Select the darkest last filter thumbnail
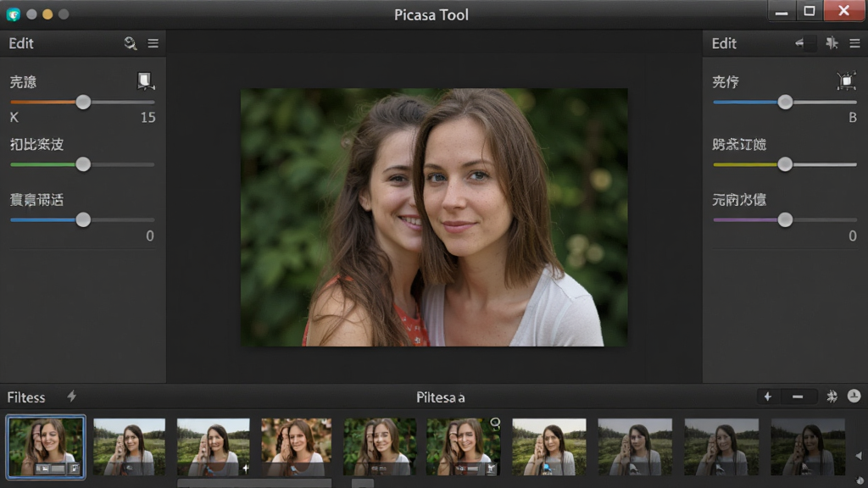Screen dimensions: 868x488 point(808,447)
